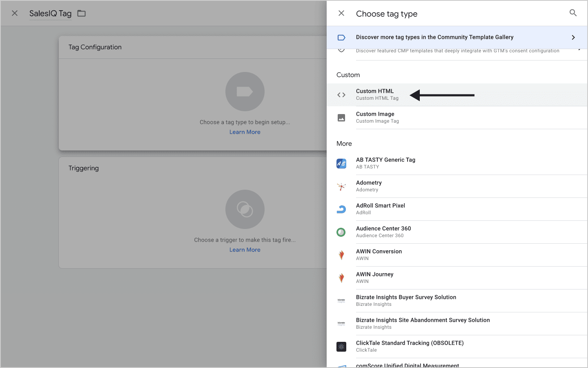The height and width of the screenshot is (368, 588).
Task: Choose Bizrate Insights Site Abandonment Survey Solution
Action: [457, 324]
